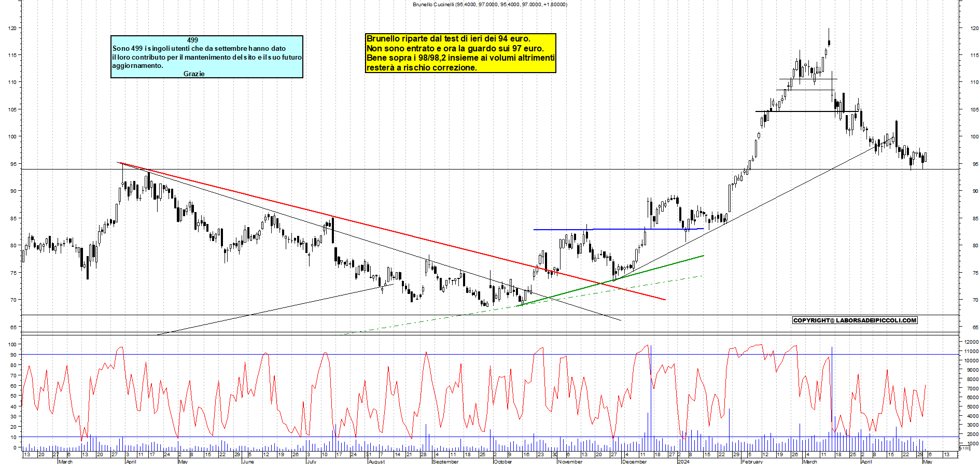Click the 'June' month label on time axis
The width and height of the screenshot is (980, 464).
248,461
